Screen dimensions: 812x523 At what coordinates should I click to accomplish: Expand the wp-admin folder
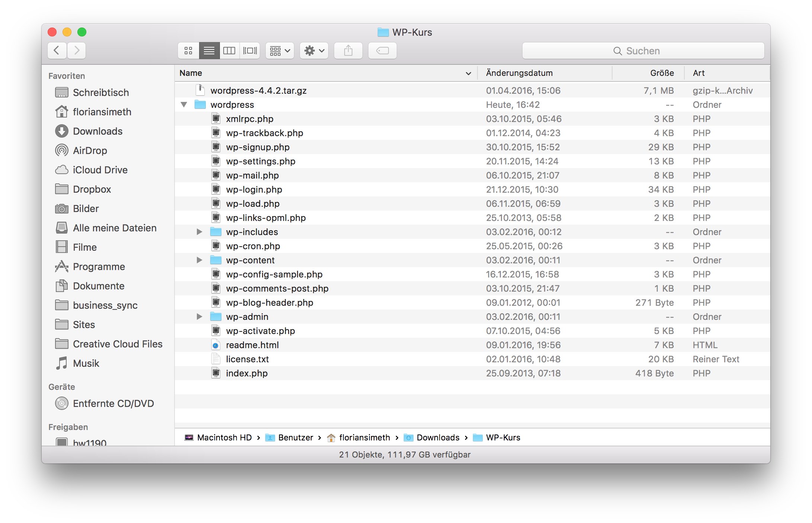(199, 317)
